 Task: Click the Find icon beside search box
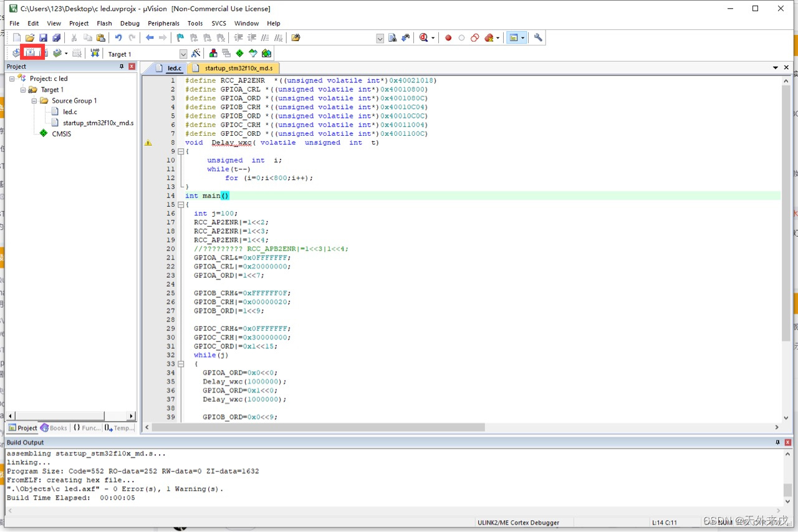coord(393,38)
